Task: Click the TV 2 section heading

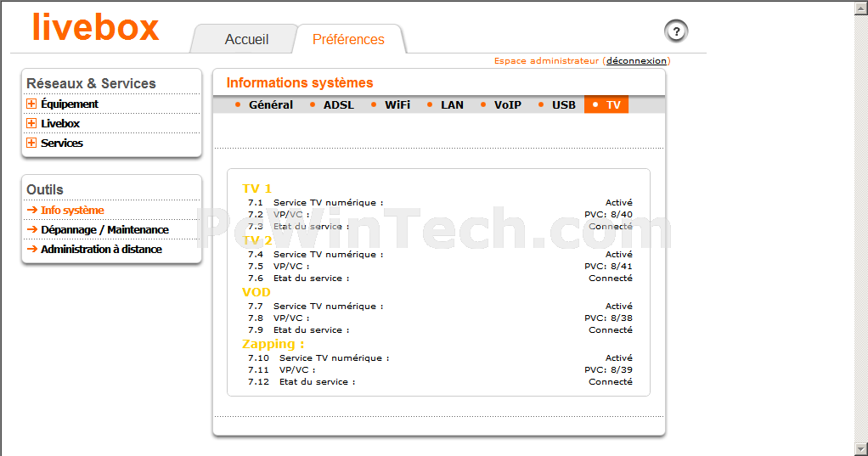Action: point(256,240)
